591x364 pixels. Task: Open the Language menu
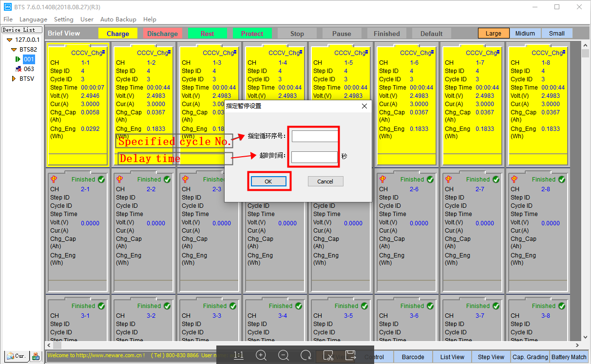(x=33, y=19)
